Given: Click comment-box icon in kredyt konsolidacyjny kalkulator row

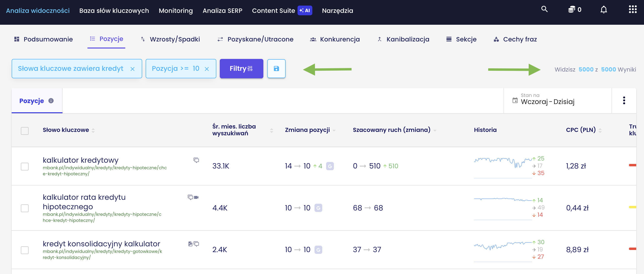Looking at the screenshot, I should click(x=196, y=244).
